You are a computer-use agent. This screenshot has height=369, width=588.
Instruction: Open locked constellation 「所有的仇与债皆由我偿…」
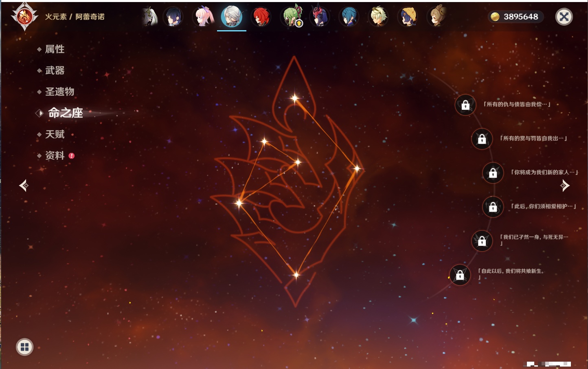(465, 105)
